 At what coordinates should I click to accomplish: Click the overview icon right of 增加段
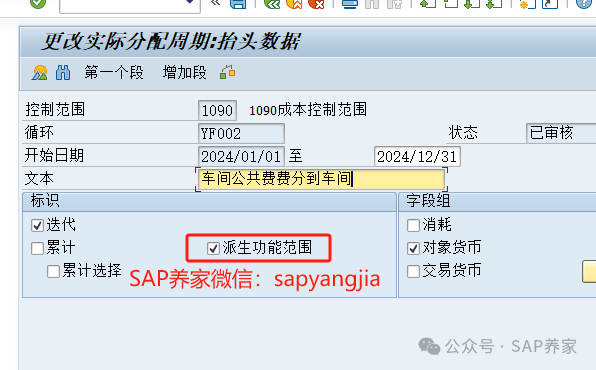tap(228, 72)
